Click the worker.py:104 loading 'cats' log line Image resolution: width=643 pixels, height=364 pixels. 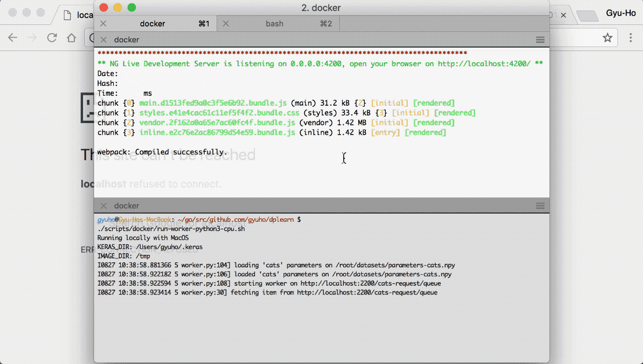pos(276,265)
